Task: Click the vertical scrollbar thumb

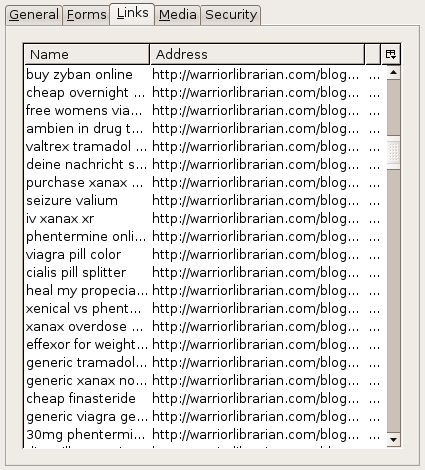Action: (x=394, y=153)
